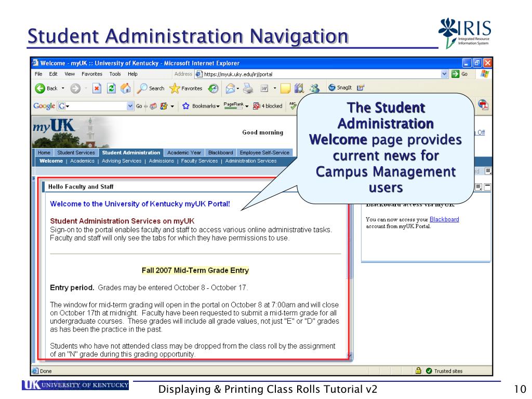Open the Favorites star panel
The width and height of the screenshot is (532, 399).
186,88
